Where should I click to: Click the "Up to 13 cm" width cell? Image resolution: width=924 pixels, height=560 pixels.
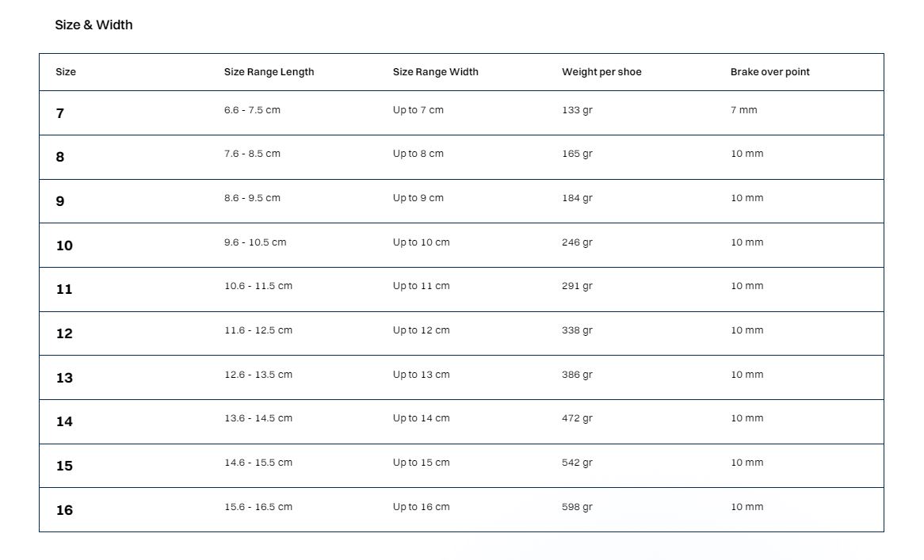(x=421, y=375)
